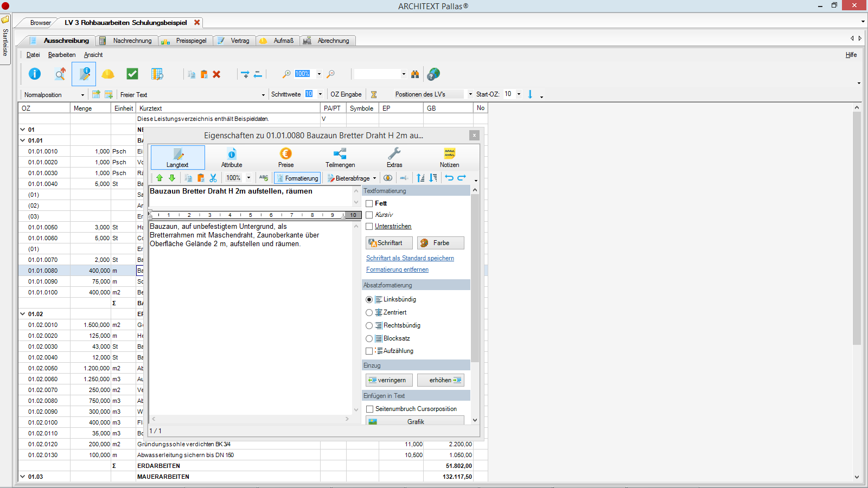Viewport: 868px width, 488px height.
Task: Collapse the 01.02 tree group
Action: [x=23, y=314]
